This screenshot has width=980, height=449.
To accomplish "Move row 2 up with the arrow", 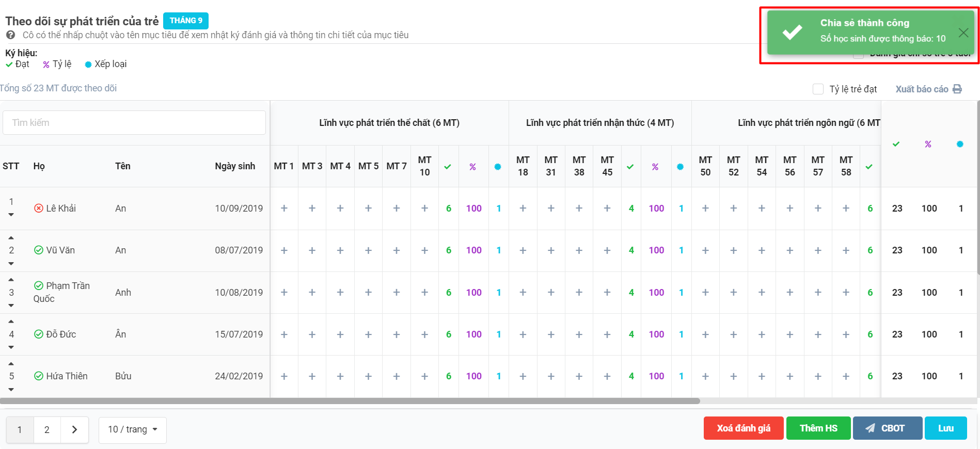I will [11, 238].
